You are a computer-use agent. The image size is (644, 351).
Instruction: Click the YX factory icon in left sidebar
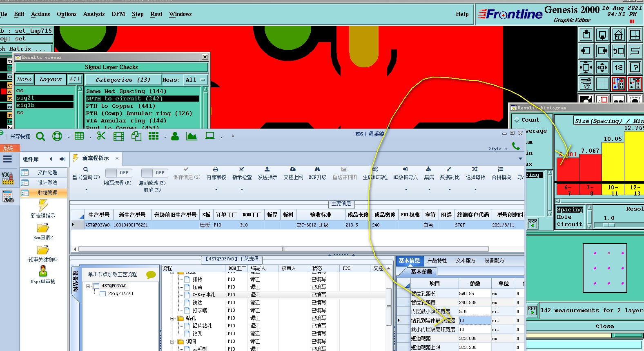coord(8,178)
